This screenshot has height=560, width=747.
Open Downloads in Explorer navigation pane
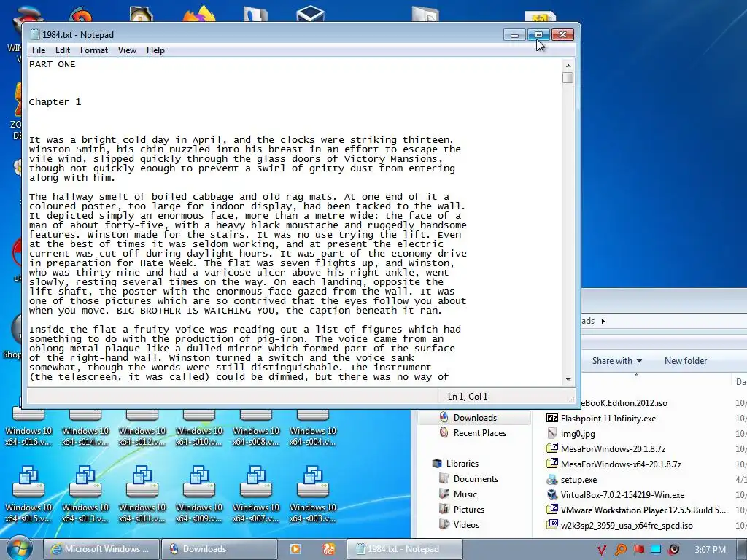(475, 418)
